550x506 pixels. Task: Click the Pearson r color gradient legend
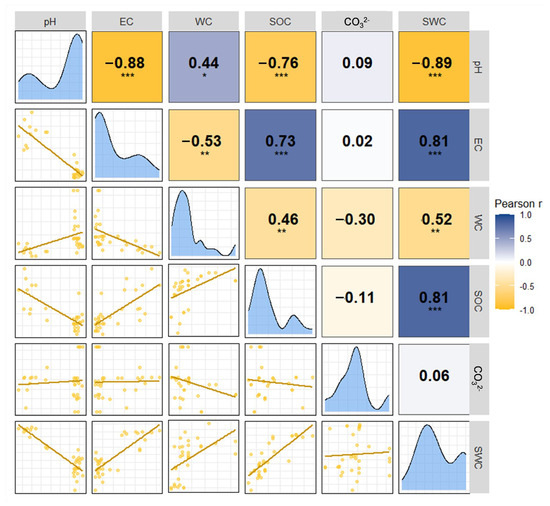tap(505, 262)
